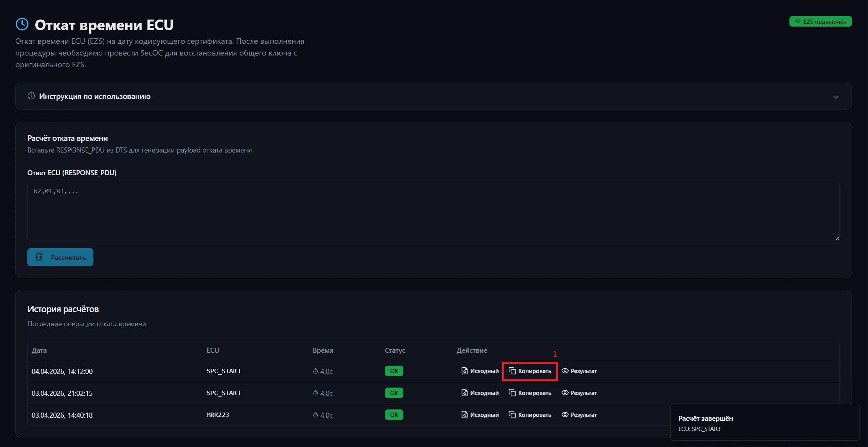Open Исходный for the 03.04.2026 21:02:15 row
868x447 pixels.
tap(480, 393)
